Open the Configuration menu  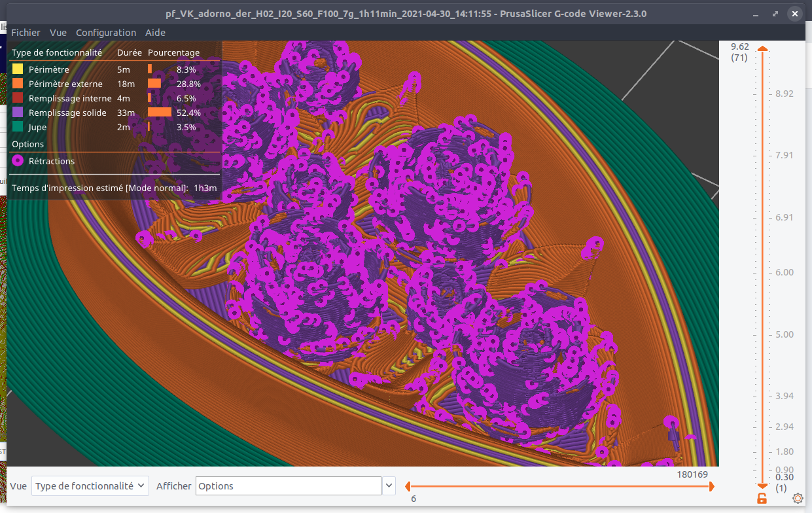(106, 33)
